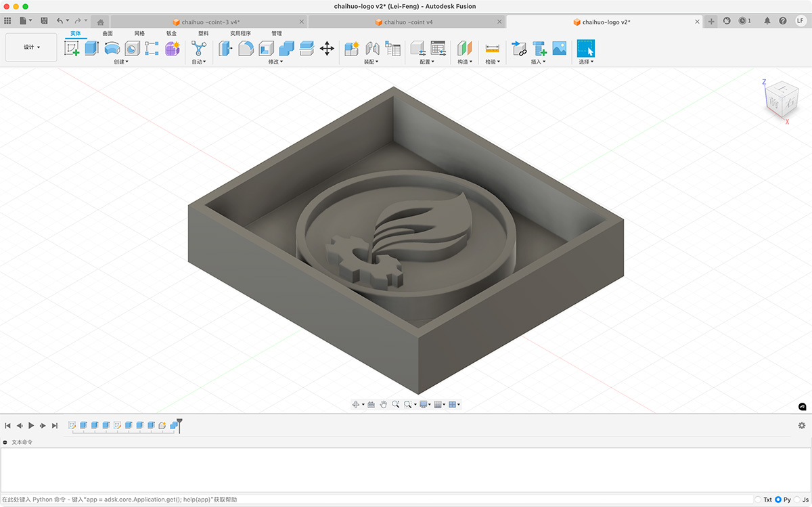The image size is (812, 507).
Task: Open the Data Panel grid icon
Action: 7,22
